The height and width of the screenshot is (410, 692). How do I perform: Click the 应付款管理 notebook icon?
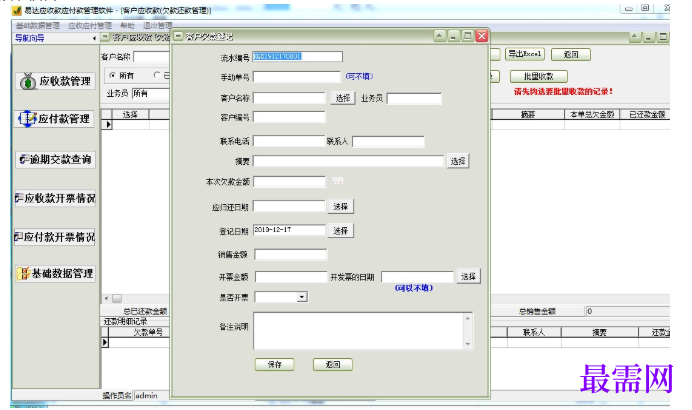tap(27, 119)
